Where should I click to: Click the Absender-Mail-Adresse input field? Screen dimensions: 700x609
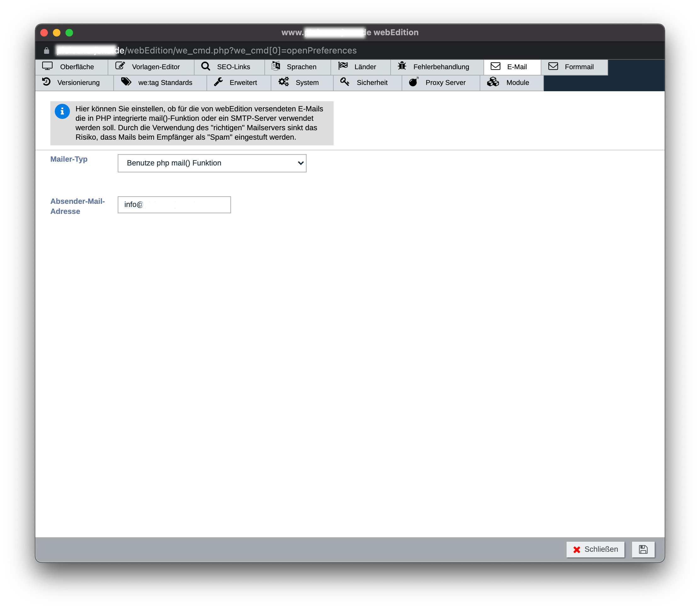tap(174, 204)
